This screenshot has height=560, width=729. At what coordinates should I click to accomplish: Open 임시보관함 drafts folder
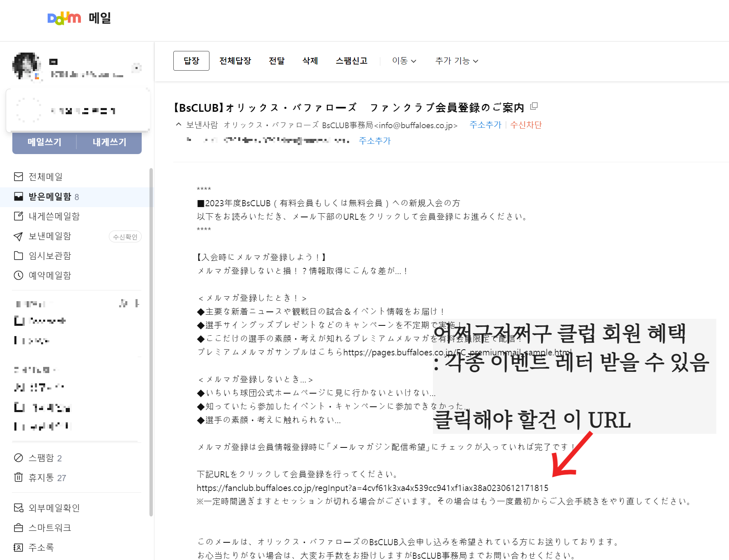tap(50, 256)
